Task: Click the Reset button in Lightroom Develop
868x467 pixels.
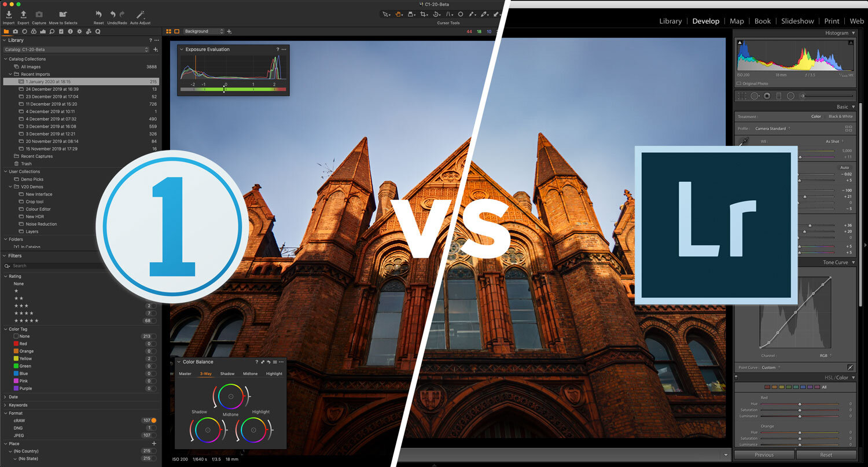Action: [x=826, y=455]
